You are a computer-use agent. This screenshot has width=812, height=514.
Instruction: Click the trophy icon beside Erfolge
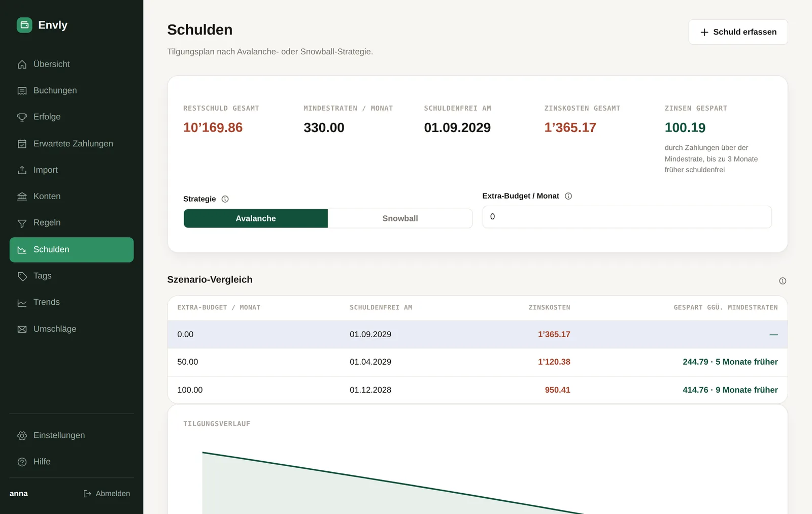(x=22, y=117)
